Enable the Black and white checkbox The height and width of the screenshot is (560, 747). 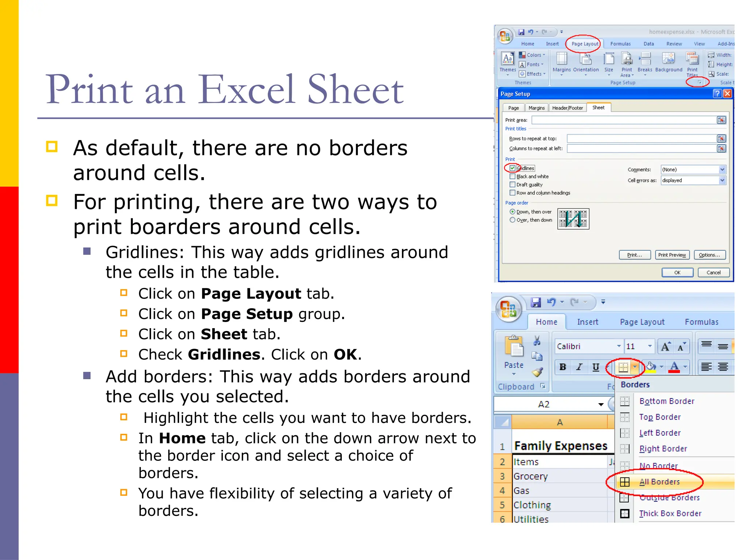click(512, 176)
